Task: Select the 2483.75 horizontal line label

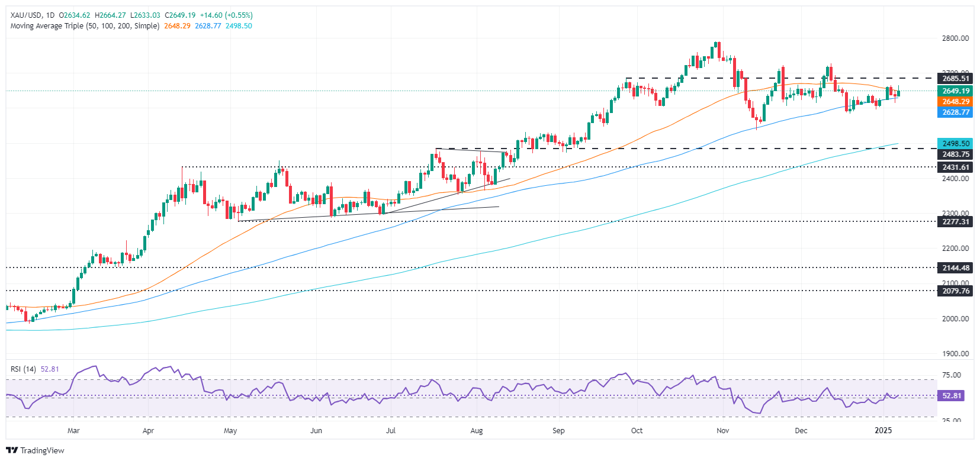Action: (x=955, y=154)
